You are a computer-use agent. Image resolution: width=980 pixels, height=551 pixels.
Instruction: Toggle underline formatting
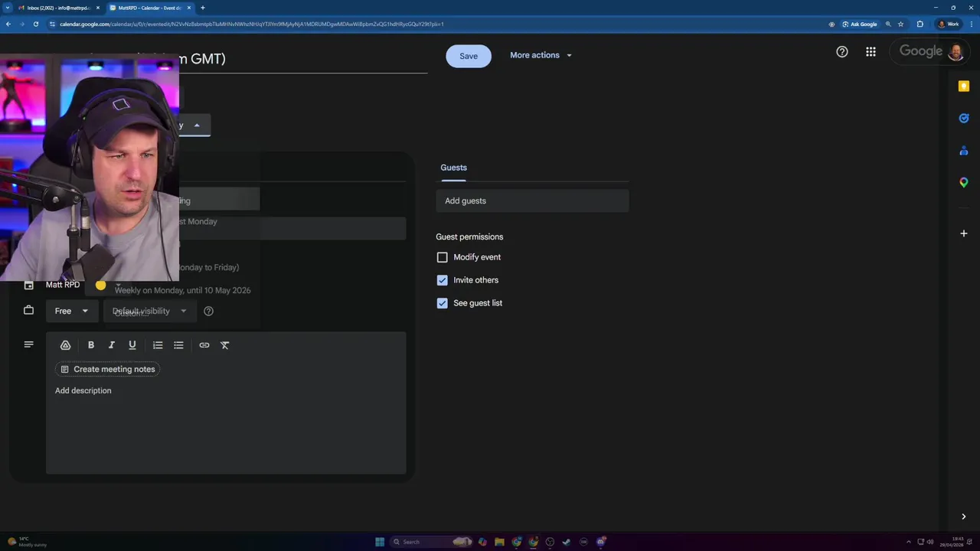pos(132,345)
